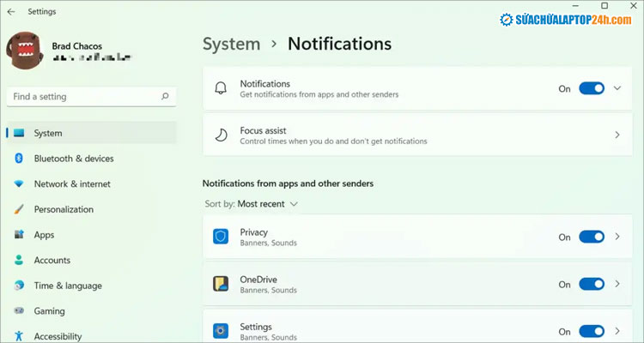
Task: Click the Network & internet wifi icon
Action: tap(18, 184)
